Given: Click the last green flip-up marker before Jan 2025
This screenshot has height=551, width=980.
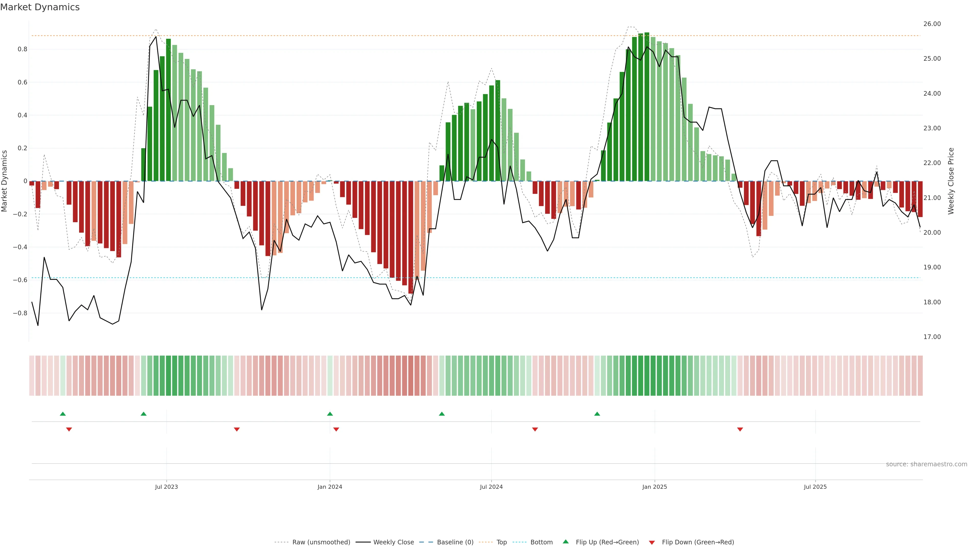Looking at the screenshot, I should click(x=597, y=414).
